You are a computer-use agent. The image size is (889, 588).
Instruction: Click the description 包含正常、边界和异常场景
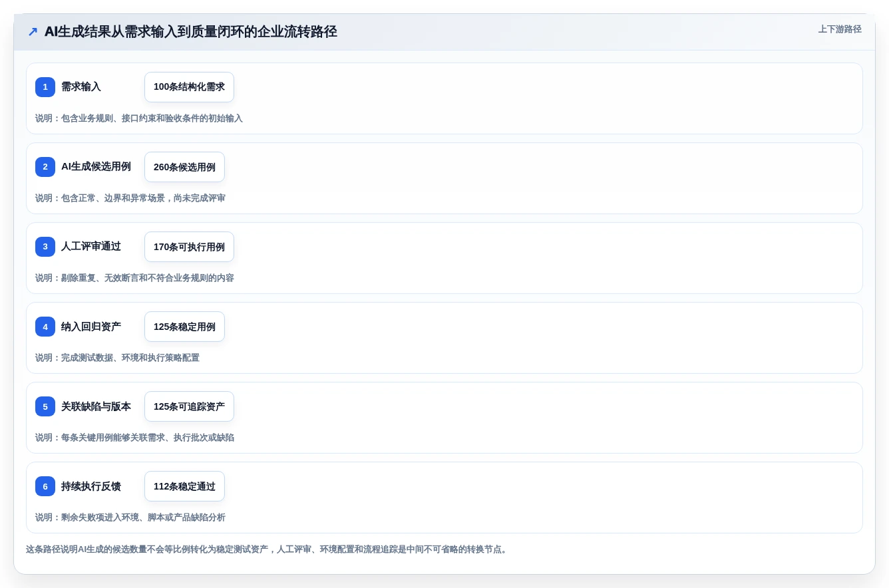click(130, 198)
